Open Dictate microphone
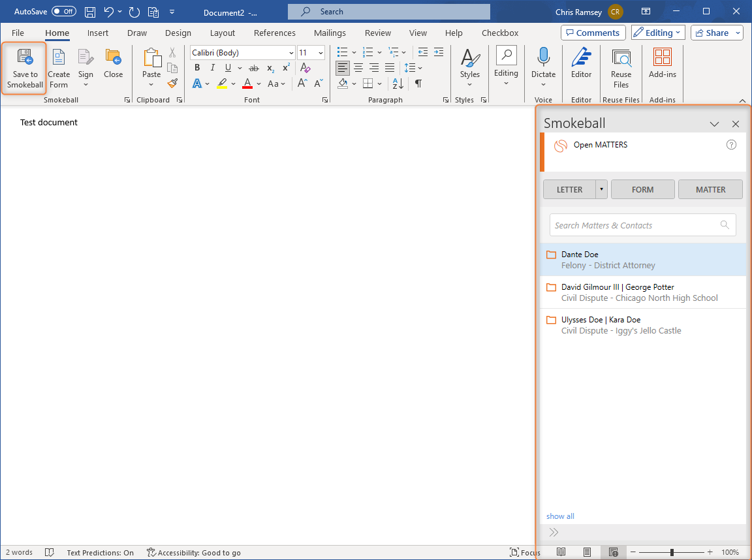Screen dimensions: 752x560 (x=543, y=57)
